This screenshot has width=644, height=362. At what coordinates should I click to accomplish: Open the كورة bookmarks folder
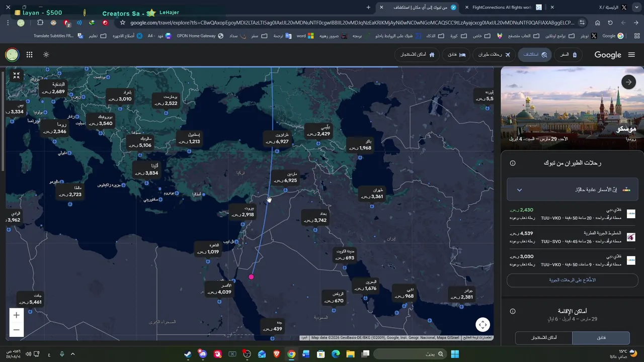pos(458,36)
